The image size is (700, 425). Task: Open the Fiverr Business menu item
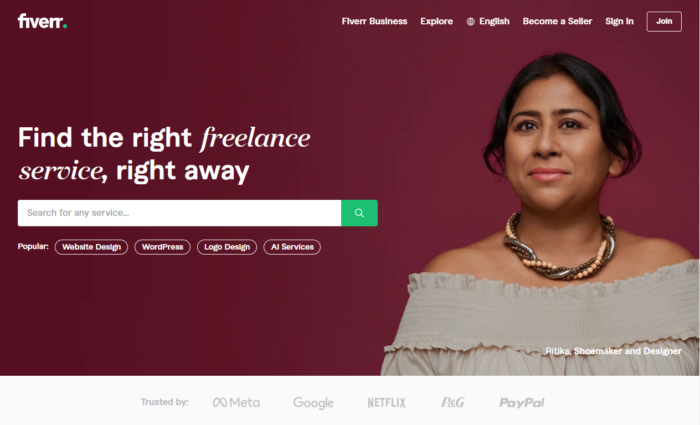374,21
